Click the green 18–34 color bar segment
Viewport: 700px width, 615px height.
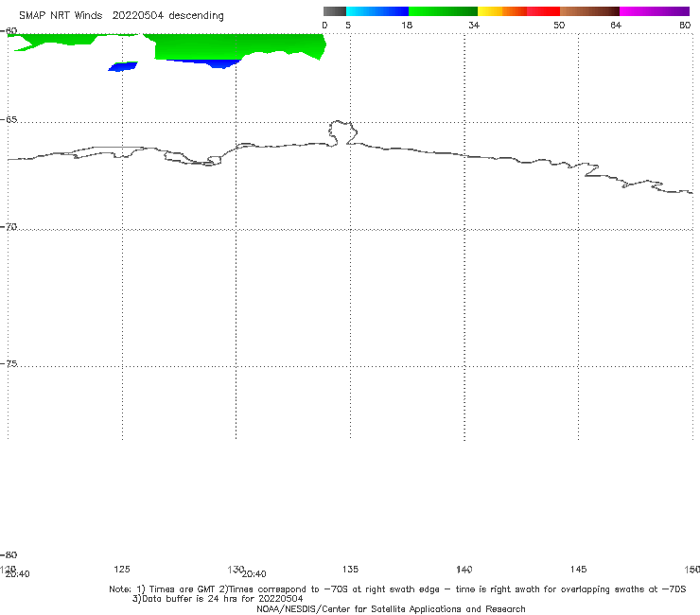[x=443, y=11]
